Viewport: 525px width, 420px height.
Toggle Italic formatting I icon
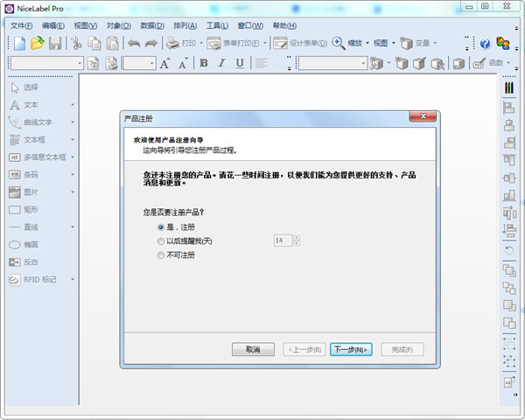click(x=221, y=63)
